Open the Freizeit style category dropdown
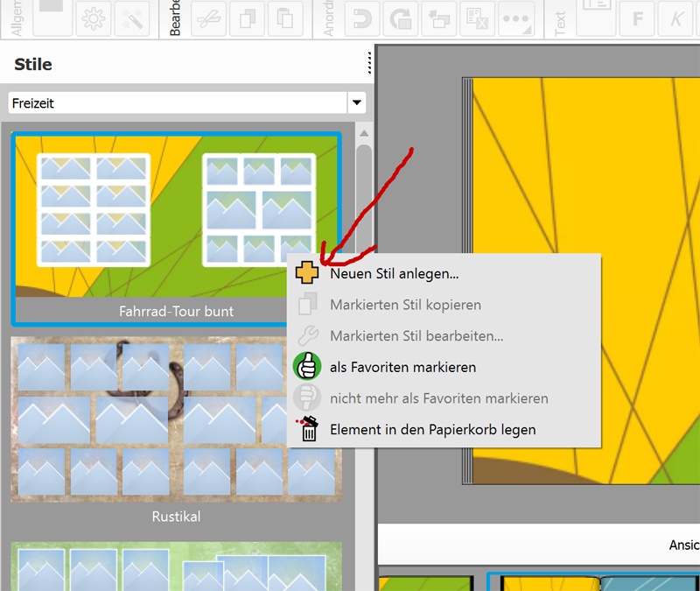This screenshot has height=591, width=700. (356, 103)
